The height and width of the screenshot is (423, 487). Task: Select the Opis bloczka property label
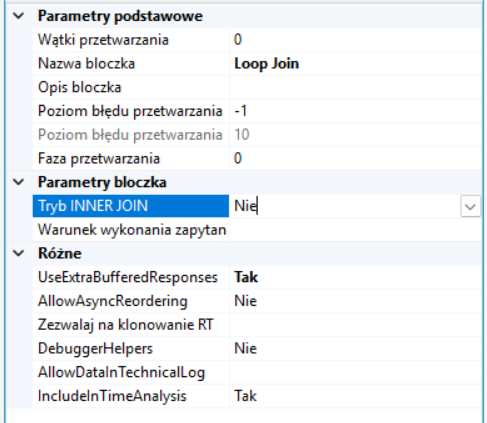[x=79, y=87]
